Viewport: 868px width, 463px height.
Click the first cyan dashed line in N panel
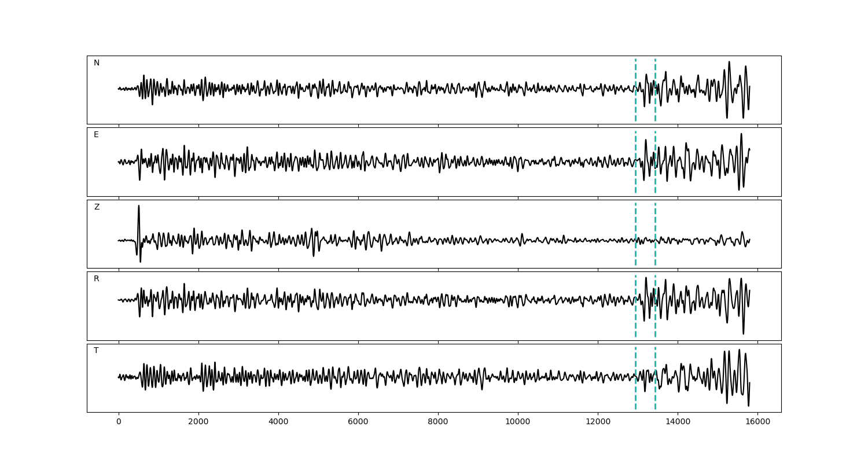click(635, 75)
